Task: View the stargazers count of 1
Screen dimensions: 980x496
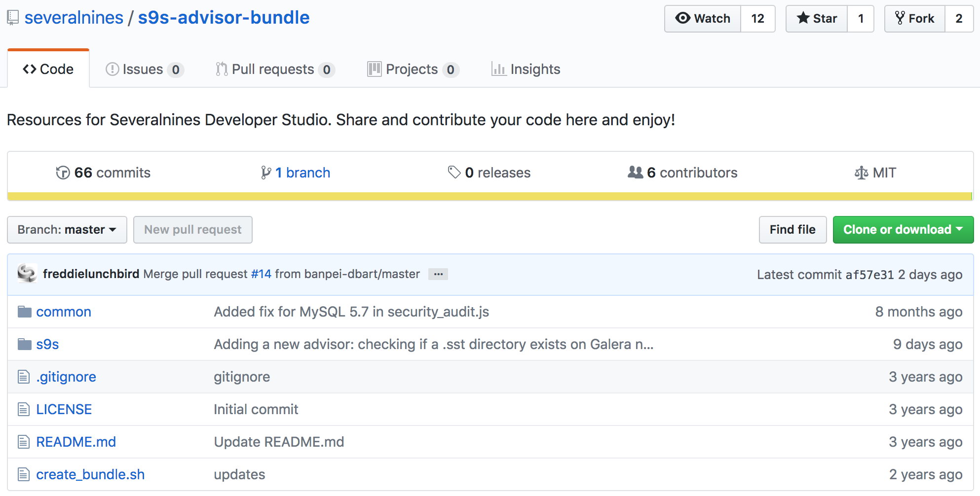Action: pos(861,19)
